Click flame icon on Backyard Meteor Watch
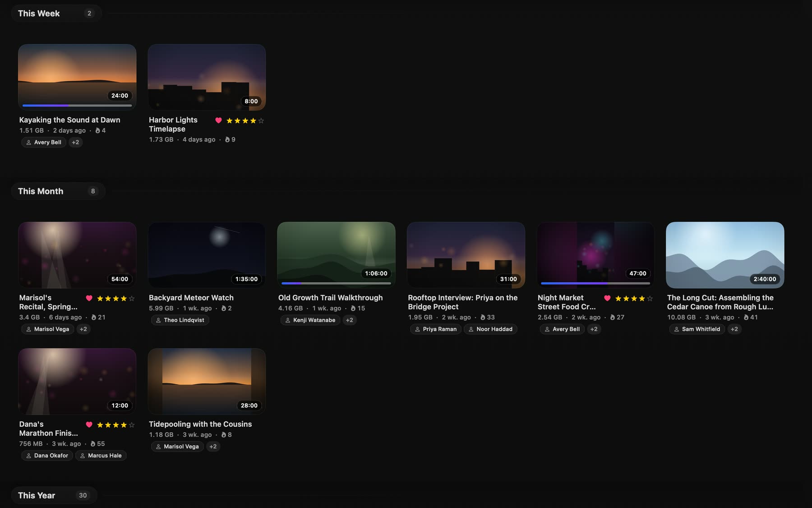The width and height of the screenshot is (812, 508). click(224, 308)
